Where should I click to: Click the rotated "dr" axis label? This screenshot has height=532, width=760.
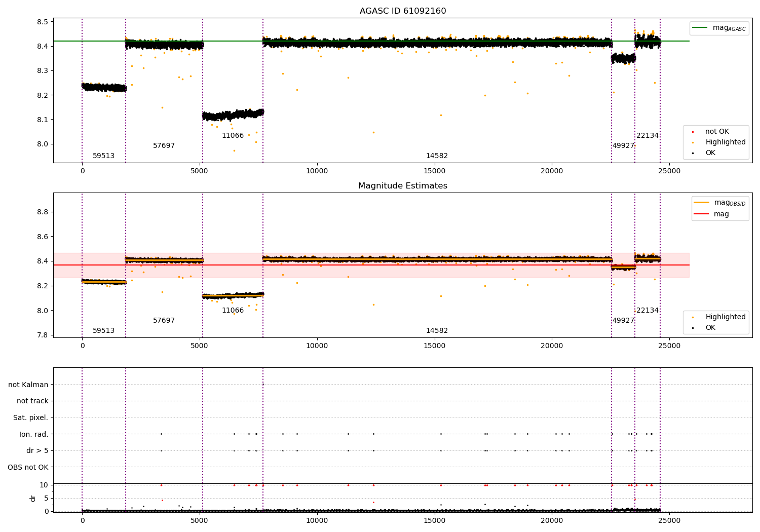tap(33, 499)
